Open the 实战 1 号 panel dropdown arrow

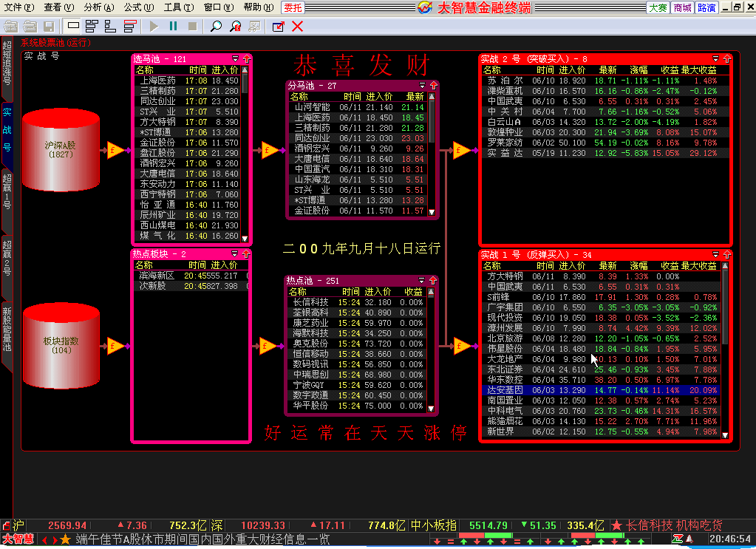coord(715,254)
